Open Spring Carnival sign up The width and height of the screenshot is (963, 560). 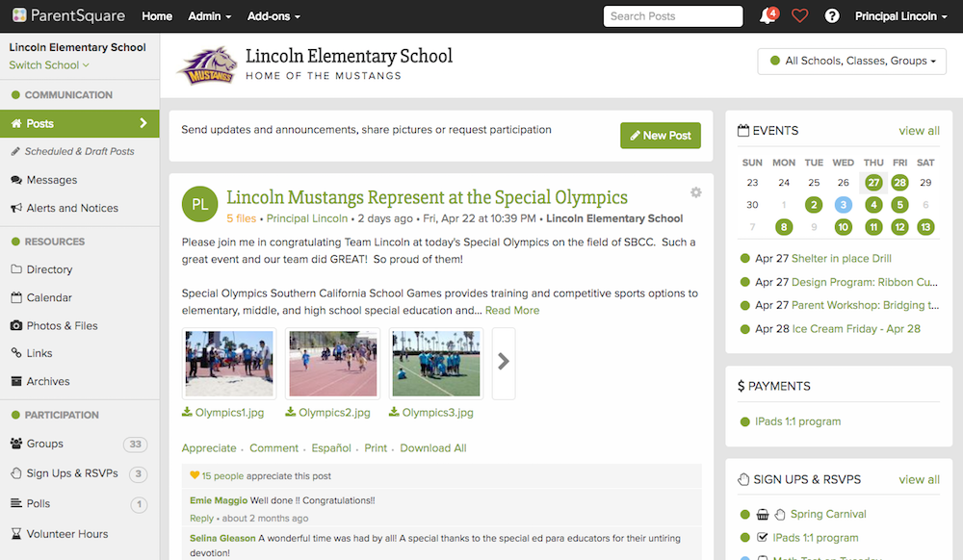[828, 515]
